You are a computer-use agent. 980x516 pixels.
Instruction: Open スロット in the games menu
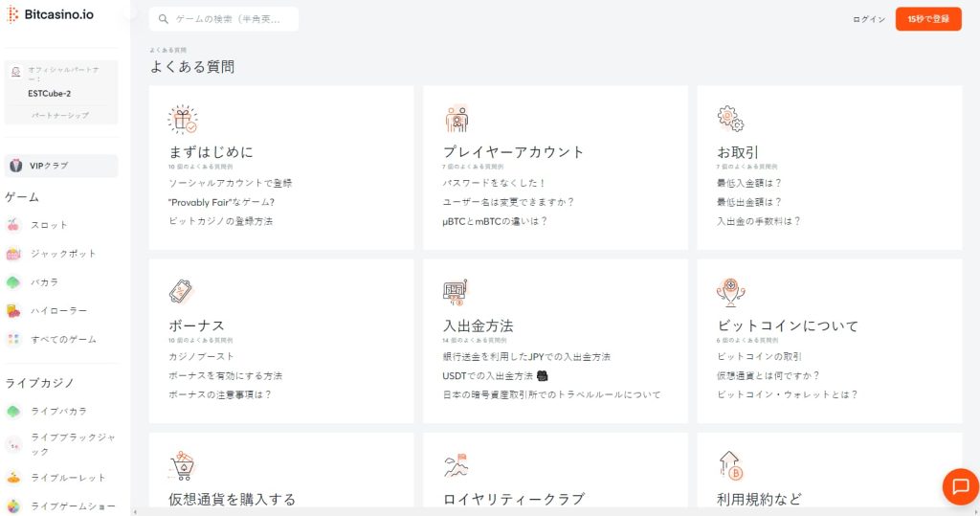49,225
